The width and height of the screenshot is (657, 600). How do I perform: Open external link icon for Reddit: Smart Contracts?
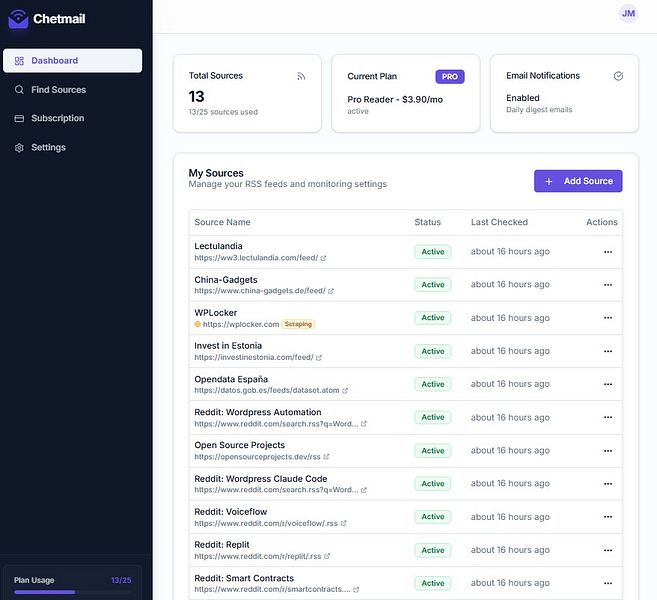click(x=356, y=590)
